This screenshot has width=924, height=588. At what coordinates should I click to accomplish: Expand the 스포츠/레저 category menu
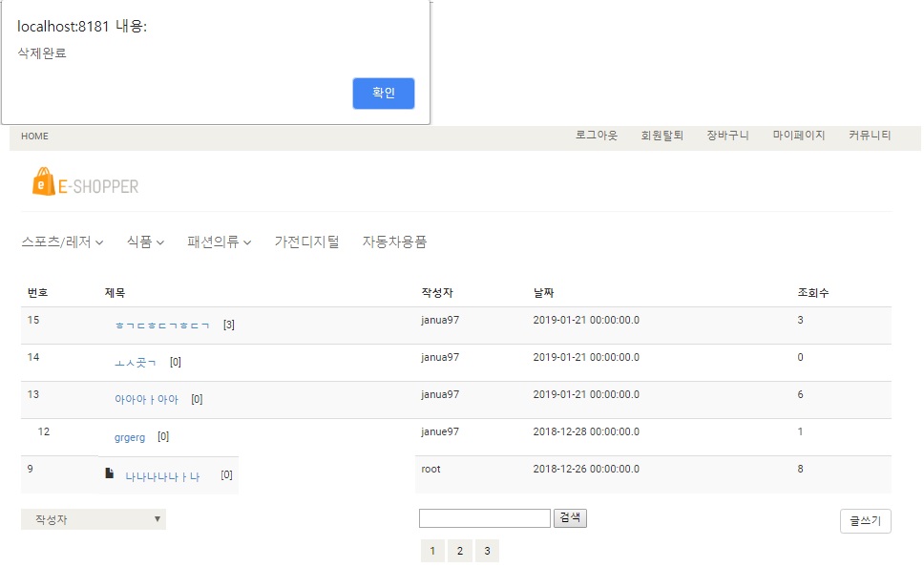coord(62,241)
